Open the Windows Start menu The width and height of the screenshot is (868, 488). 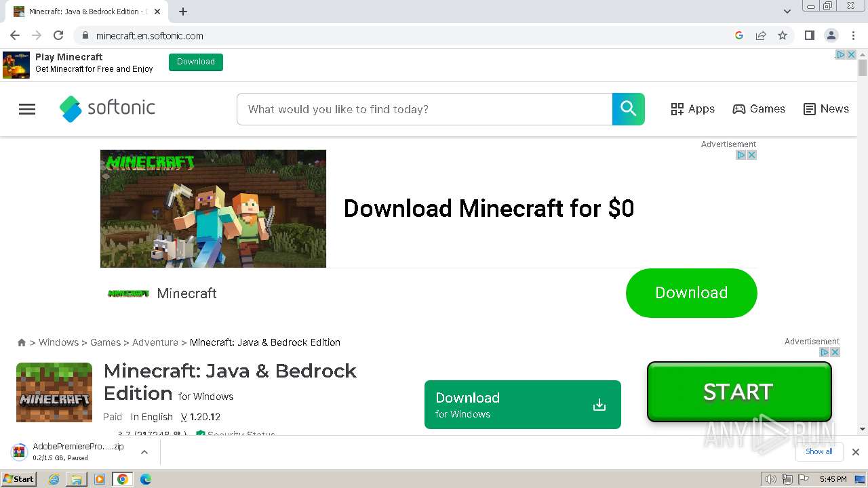click(x=19, y=479)
